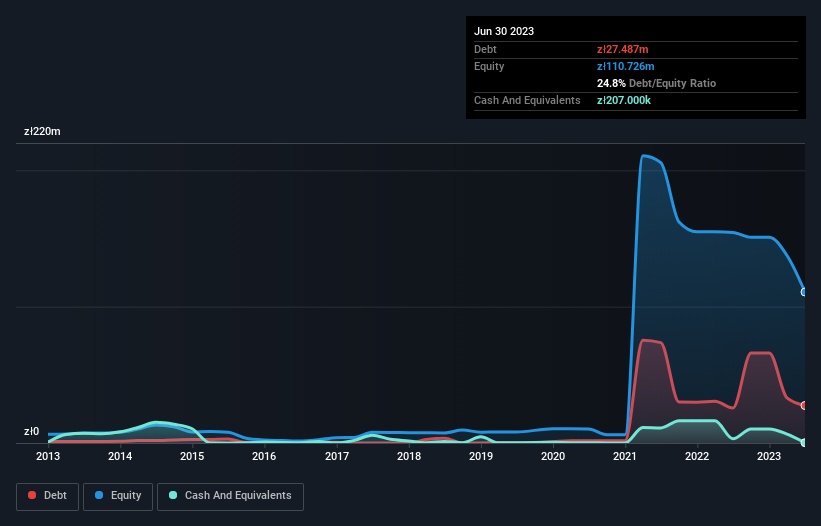Click the zł0 y-axis label
Viewport: 821px width, 526px height.
pyautogui.click(x=31, y=432)
